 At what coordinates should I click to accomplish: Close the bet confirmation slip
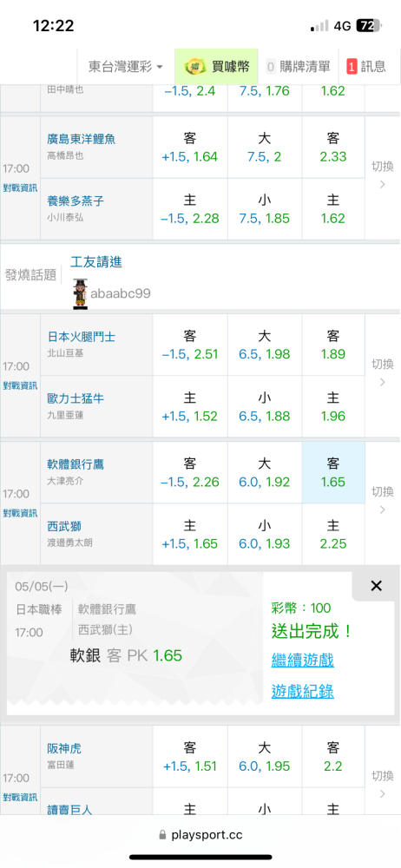376,586
